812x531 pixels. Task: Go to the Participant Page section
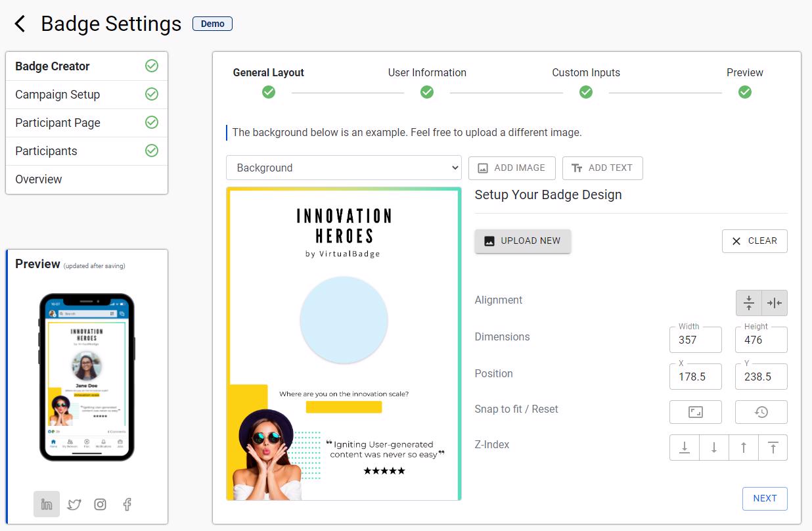(58, 123)
